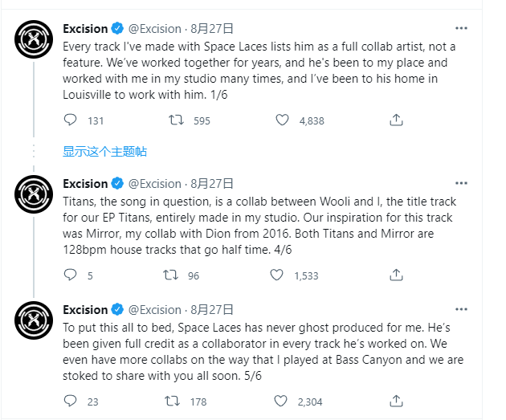
Task: Like the tweet with 2,304 likes
Action: (x=280, y=401)
